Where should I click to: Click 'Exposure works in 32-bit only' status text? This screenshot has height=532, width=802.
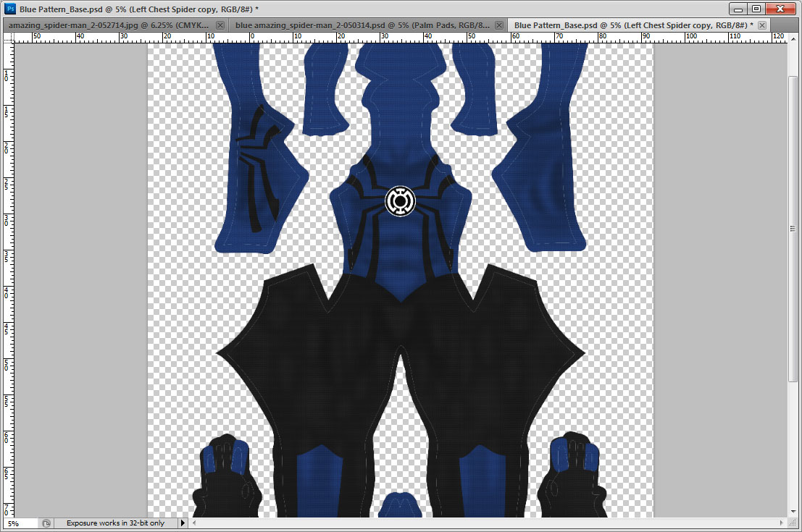tap(116, 523)
